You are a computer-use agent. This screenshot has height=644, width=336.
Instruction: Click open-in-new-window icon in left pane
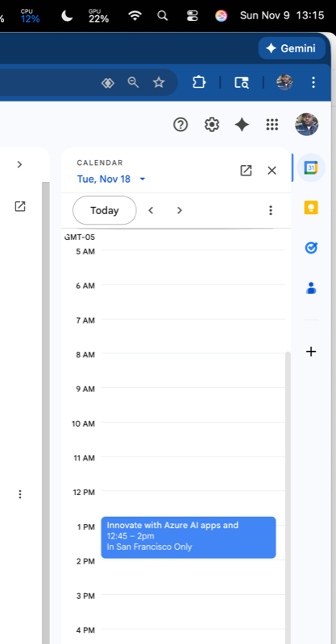[x=19, y=207]
